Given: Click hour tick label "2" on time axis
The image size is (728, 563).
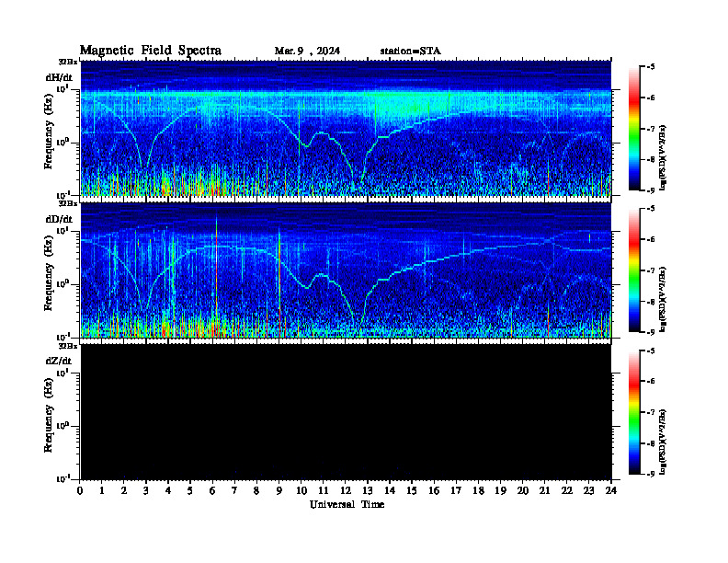Looking at the screenshot, I should 123,490.
